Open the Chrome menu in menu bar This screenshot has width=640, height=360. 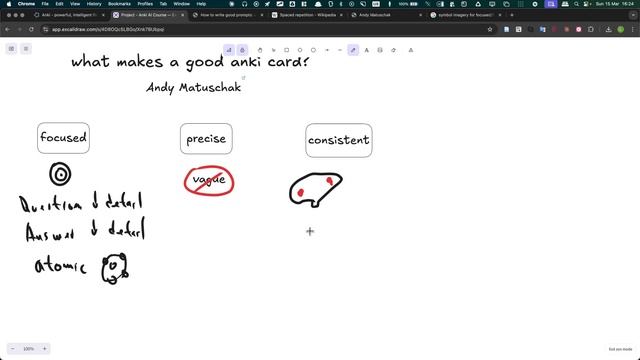pyautogui.click(x=26, y=4)
